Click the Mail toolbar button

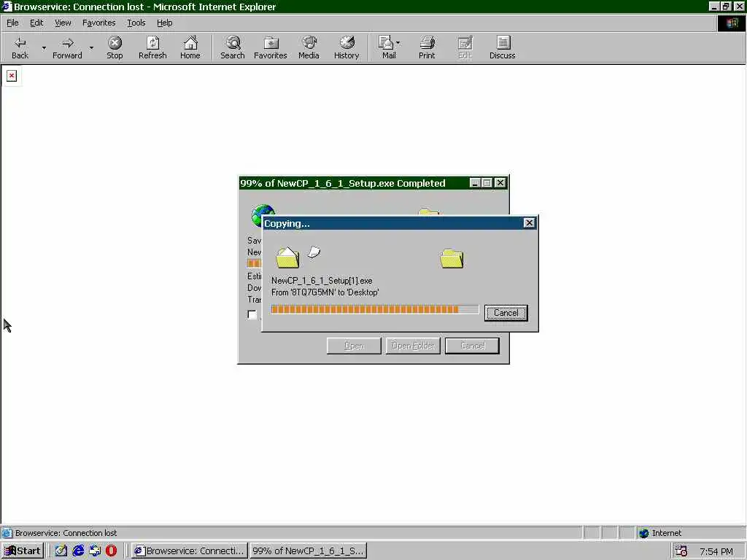coord(387,47)
